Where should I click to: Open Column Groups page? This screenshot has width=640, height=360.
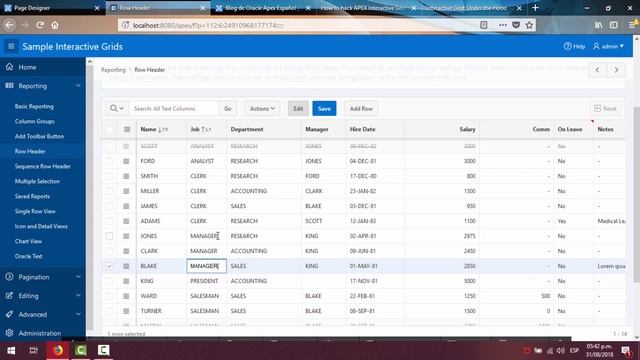35,121
